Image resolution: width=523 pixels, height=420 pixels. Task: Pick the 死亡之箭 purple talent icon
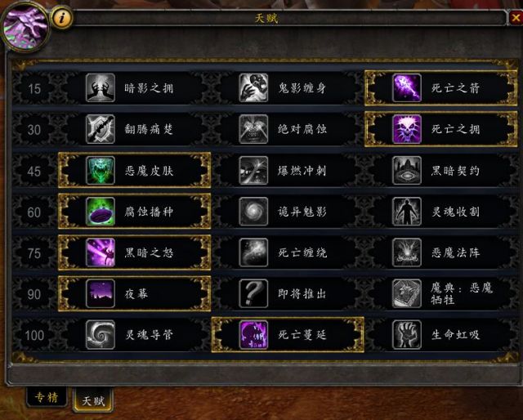point(407,87)
